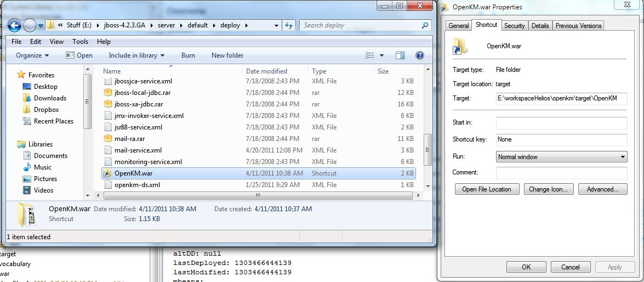
Task: Open the Run window mode dropdown
Action: pos(561,157)
